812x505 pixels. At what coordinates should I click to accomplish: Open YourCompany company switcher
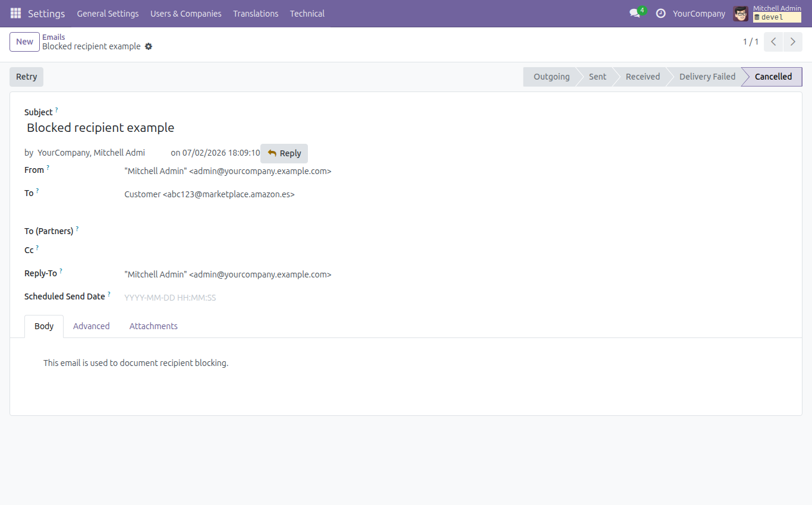pyautogui.click(x=699, y=13)
